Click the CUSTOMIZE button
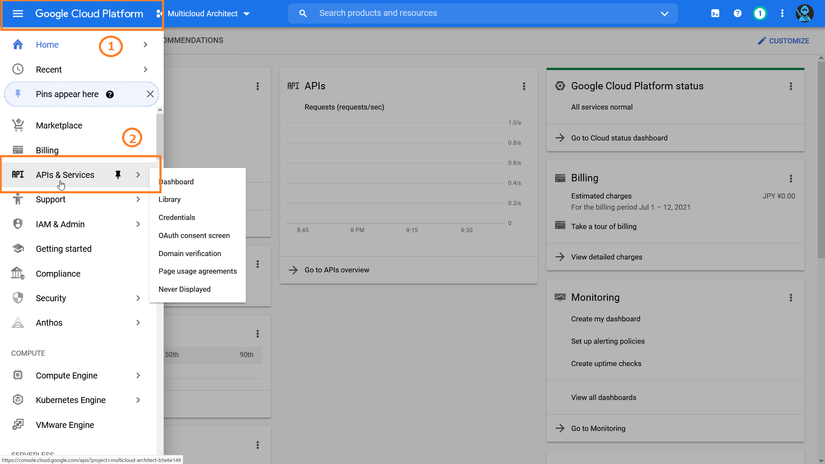The width and height of the screenshot is (825, 464). coord(783,41)
